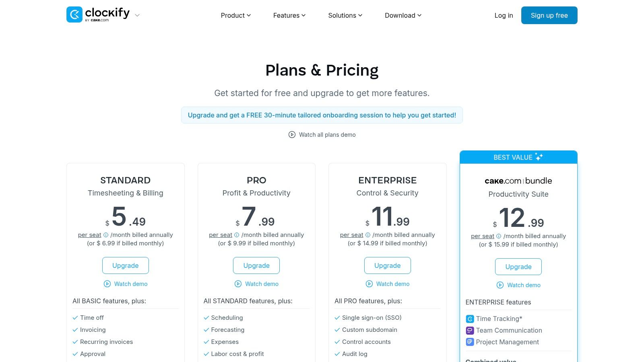This screenshot has width=644, height=362.
Task: Click Sign up free
Action: pyautogui.click(x=549, y=15)
